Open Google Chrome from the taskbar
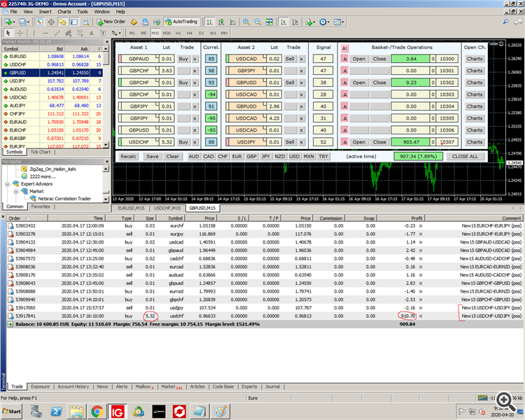 point(97,411)
